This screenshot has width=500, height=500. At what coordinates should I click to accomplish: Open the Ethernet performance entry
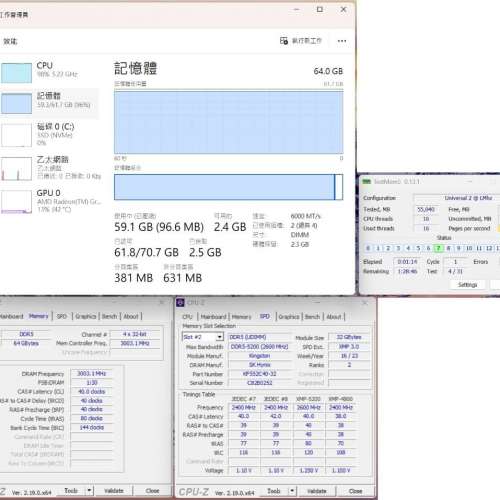click(50, 168)
